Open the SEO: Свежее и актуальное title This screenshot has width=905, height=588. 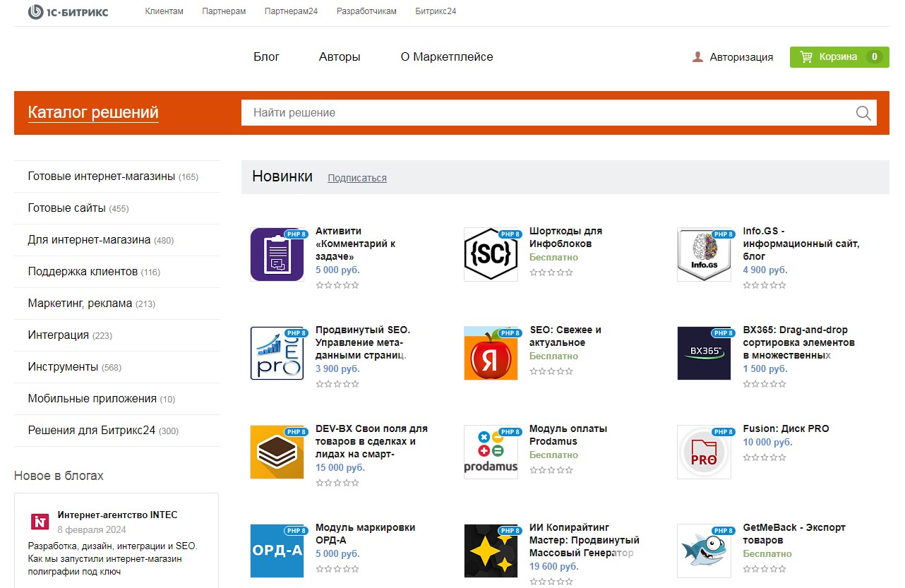pos(565,336)
